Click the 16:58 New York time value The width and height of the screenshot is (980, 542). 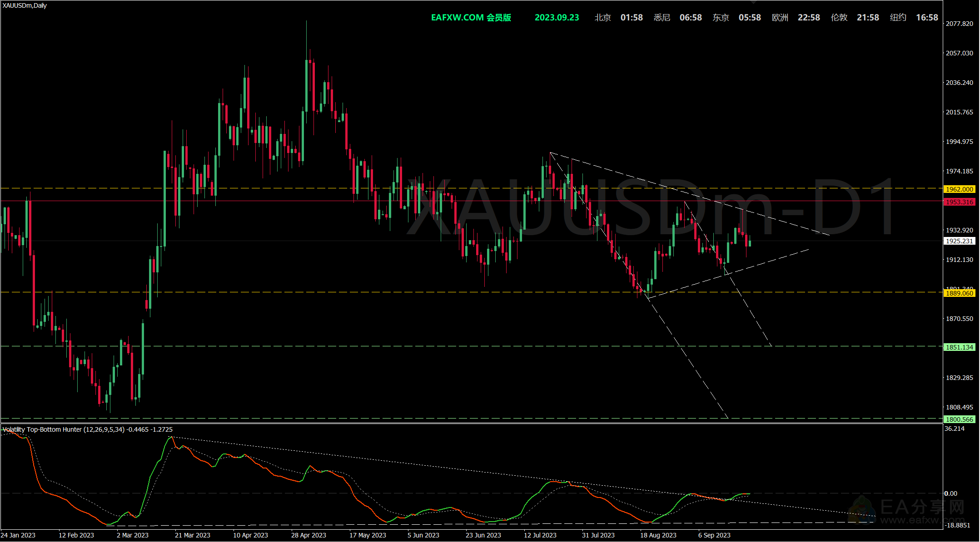tap(927, 17)
